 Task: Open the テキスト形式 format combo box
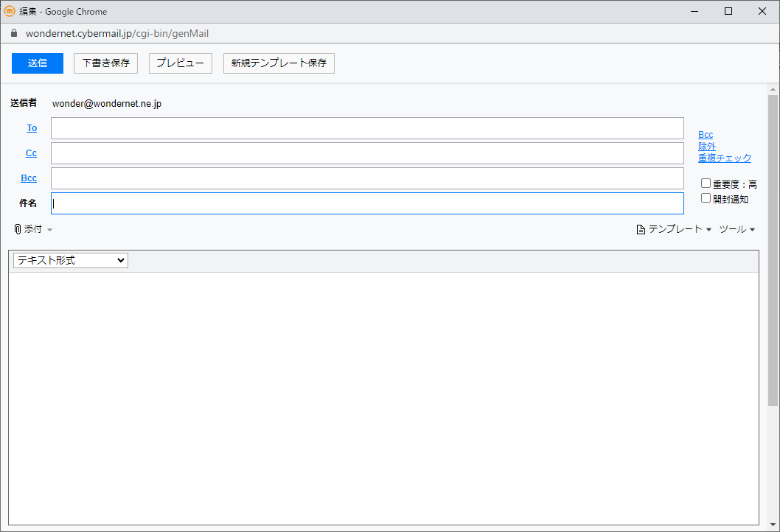coord(71,260)
